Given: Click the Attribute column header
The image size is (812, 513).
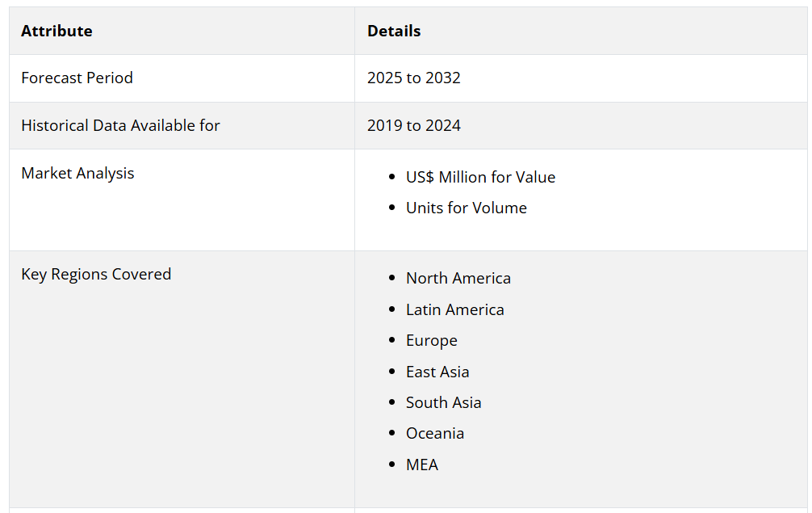Looking at the screenshot, I should [x=57, y=31].
